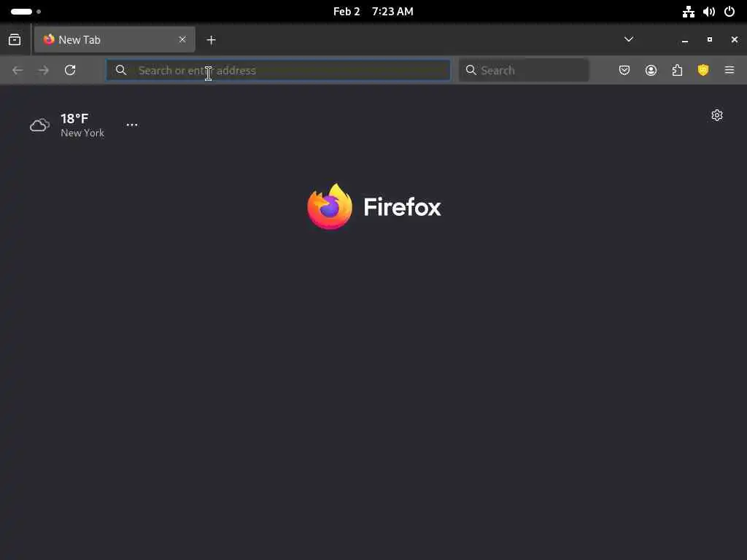Open the volume speaker icon
This screenshot has height=560, width=747.
[709, 12]
